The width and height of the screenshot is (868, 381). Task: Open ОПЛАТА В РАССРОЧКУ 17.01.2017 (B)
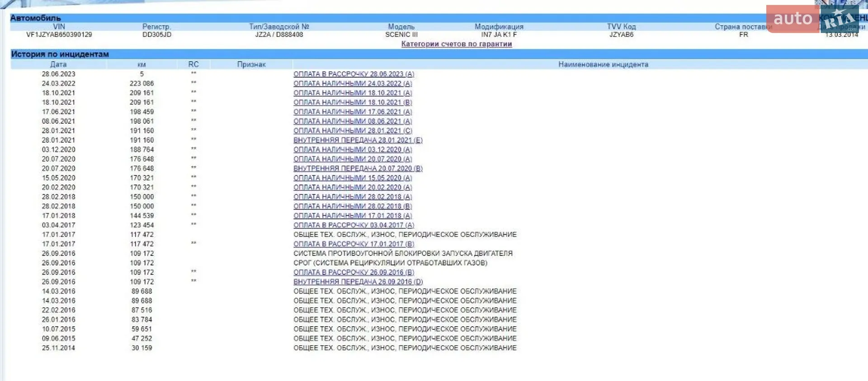354,244
